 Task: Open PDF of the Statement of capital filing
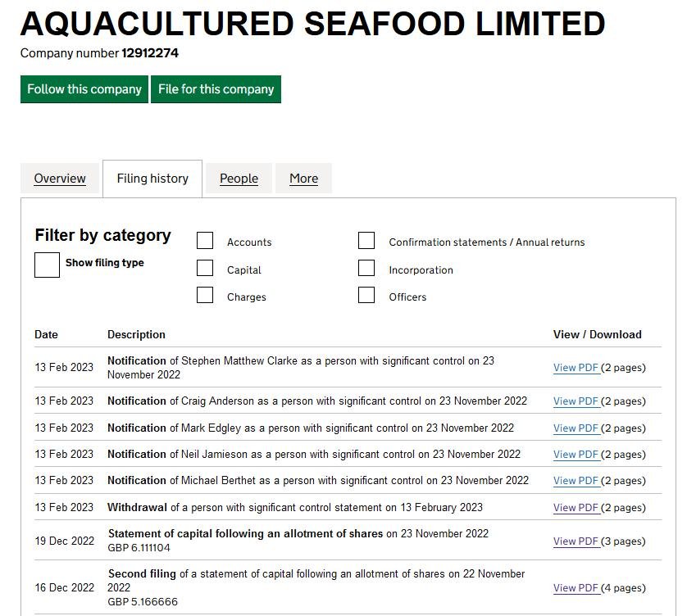pos(575,541)
